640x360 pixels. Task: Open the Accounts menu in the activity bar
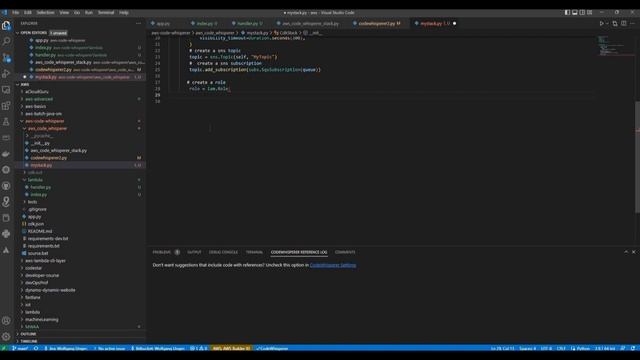point(6,321)
